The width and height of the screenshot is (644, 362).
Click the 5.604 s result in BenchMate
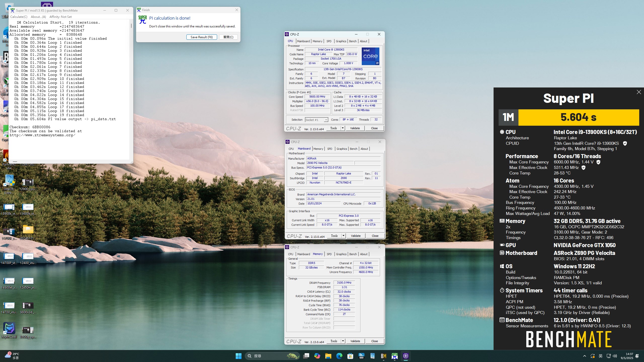tap(578, 117)
